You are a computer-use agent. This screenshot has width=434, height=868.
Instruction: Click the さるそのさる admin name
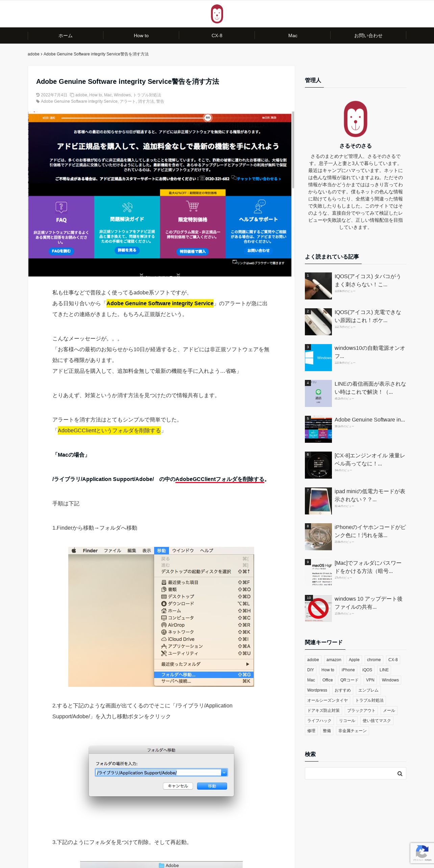click(356, 146)
